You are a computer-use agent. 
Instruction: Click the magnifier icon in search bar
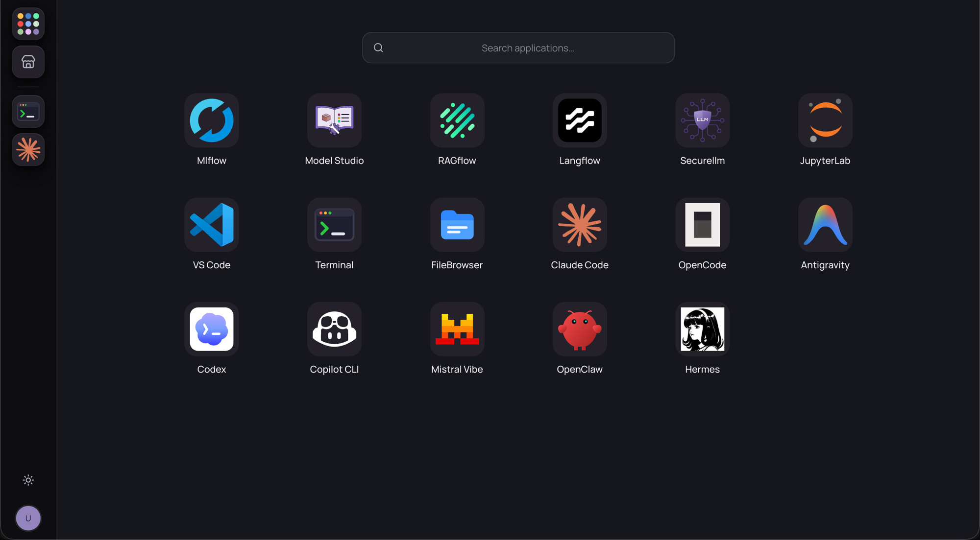click(x=378, y=47)
